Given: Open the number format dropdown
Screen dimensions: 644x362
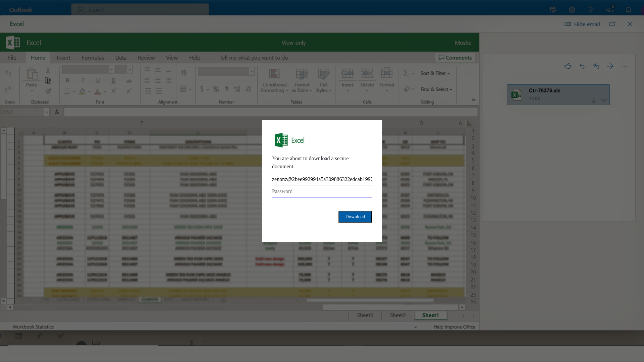Looking at the screenshot, I should [252, 71].
